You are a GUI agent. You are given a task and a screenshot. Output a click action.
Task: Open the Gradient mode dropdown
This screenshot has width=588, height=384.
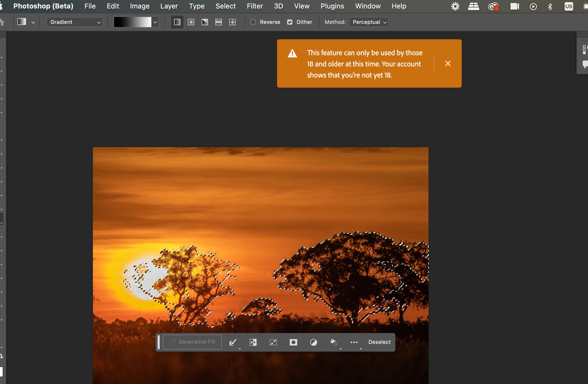[x=75, y=22]
